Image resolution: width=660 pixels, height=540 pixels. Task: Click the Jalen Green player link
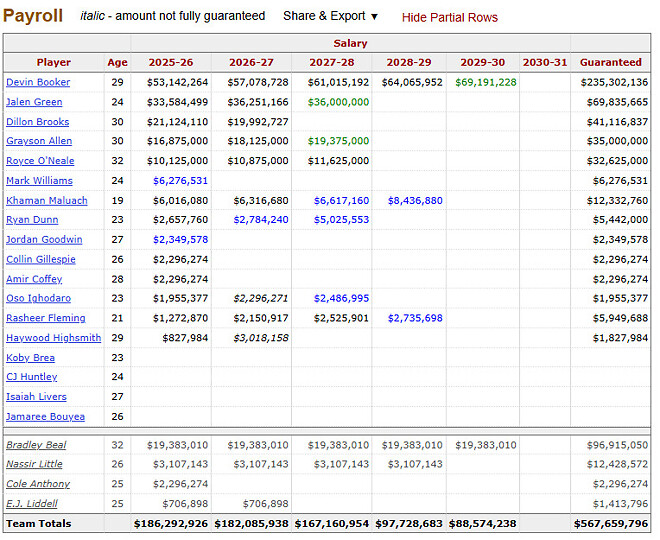click(x=34, y=102)
